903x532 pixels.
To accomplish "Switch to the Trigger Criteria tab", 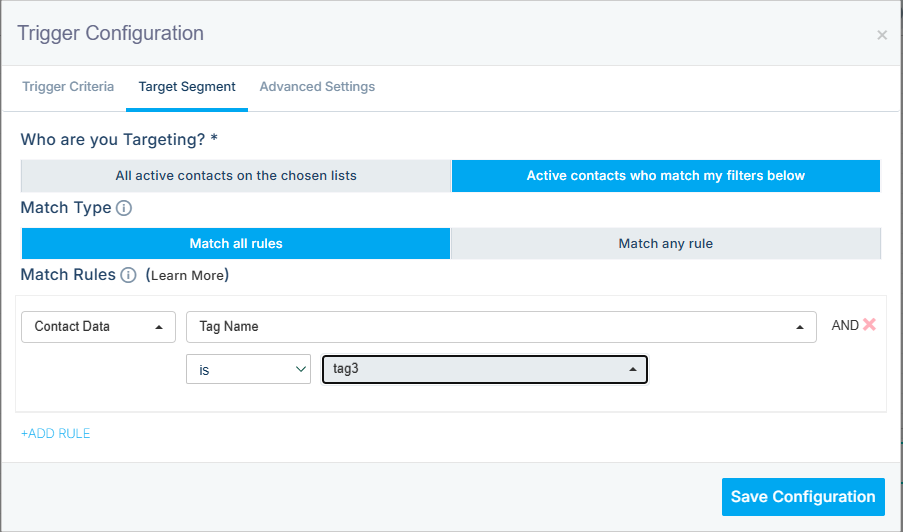I will [68, 87].
